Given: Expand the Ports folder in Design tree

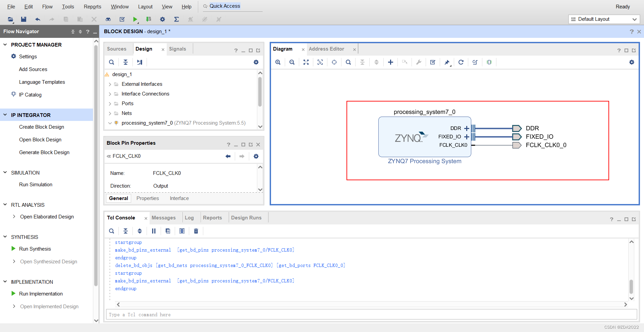Looking at the screenshot, I should 110,104.
